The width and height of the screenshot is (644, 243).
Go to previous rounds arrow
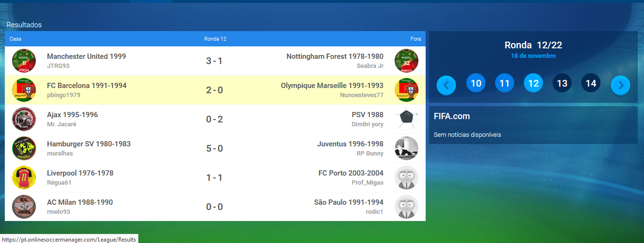point(446,85)
